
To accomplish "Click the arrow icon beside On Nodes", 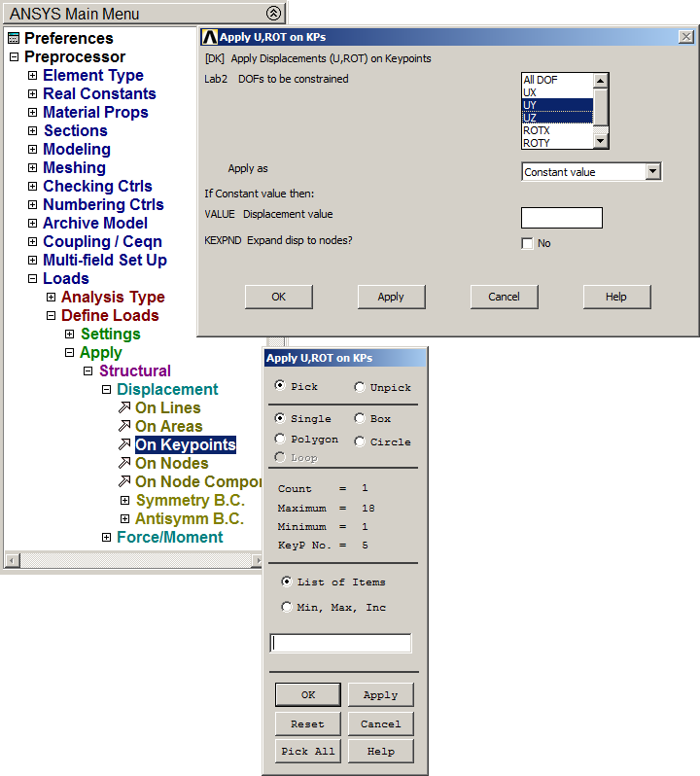I will click(x=123, y=464).
